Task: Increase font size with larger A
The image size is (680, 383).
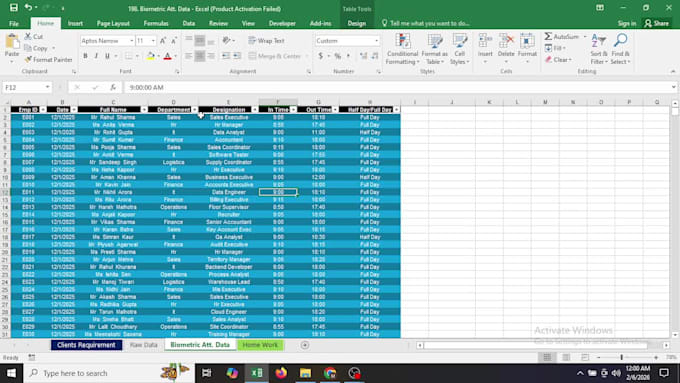Action: click(163, 41)
